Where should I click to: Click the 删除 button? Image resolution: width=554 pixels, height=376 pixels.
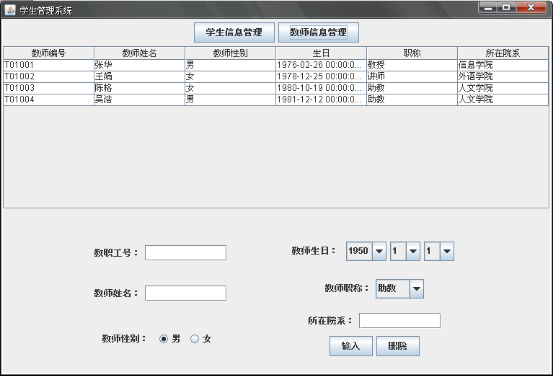tap(398, 346)
